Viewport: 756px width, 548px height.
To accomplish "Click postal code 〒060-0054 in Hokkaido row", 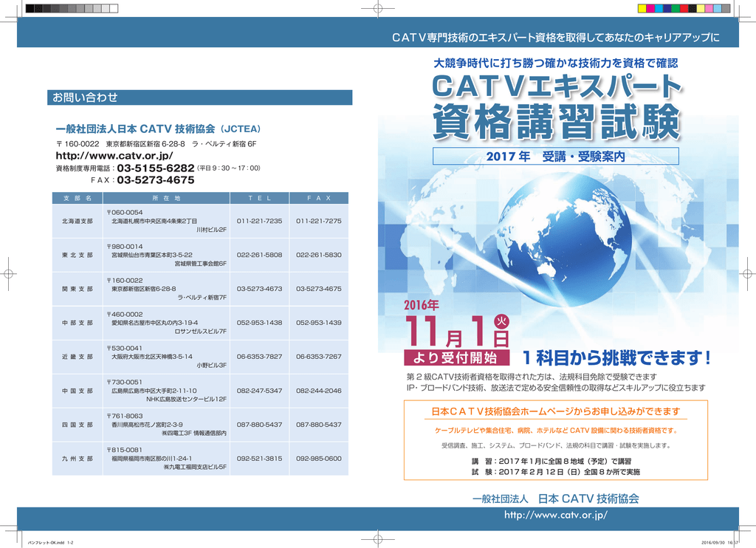I will pos(125,212).
